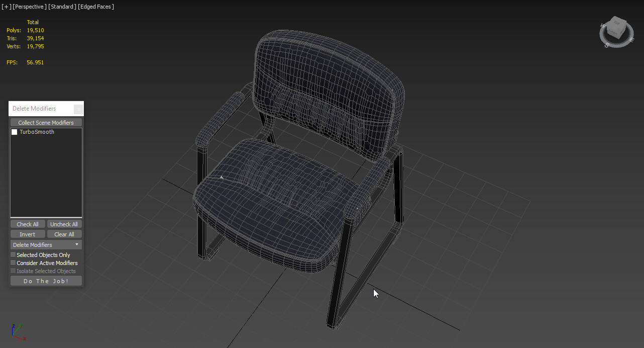Toggle the TurboSmooth modifier checkbox

(x=14, y=132)
